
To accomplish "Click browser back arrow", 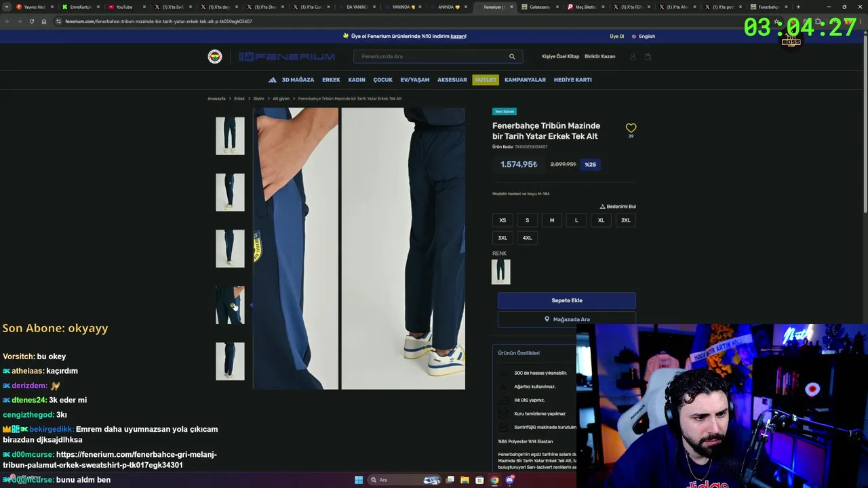I will pos(7,21).
